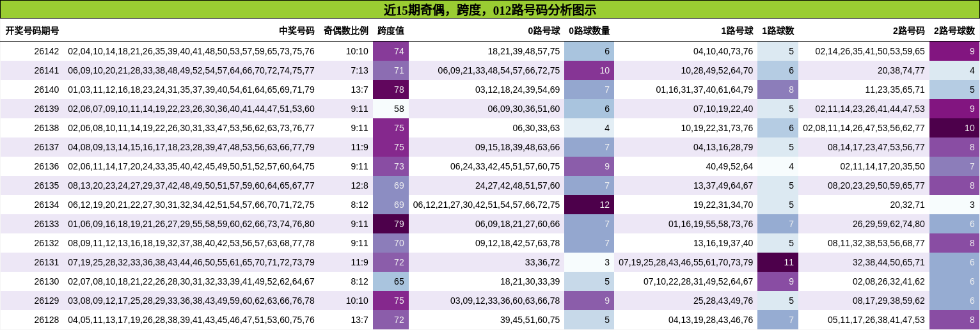Select the 1路 count cell showing 11
980x330 pixels.
coord(778,262)
